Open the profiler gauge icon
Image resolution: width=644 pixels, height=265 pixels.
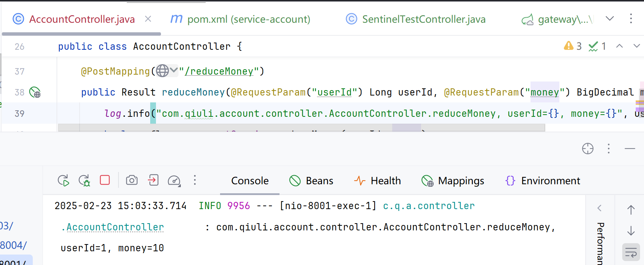click(174, 180)
